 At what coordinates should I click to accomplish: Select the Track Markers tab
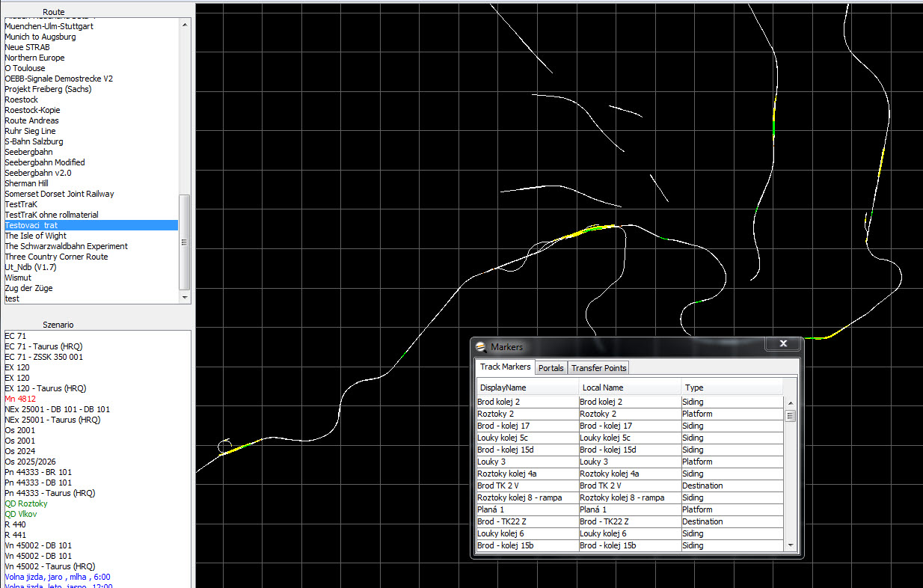point(505,367)
